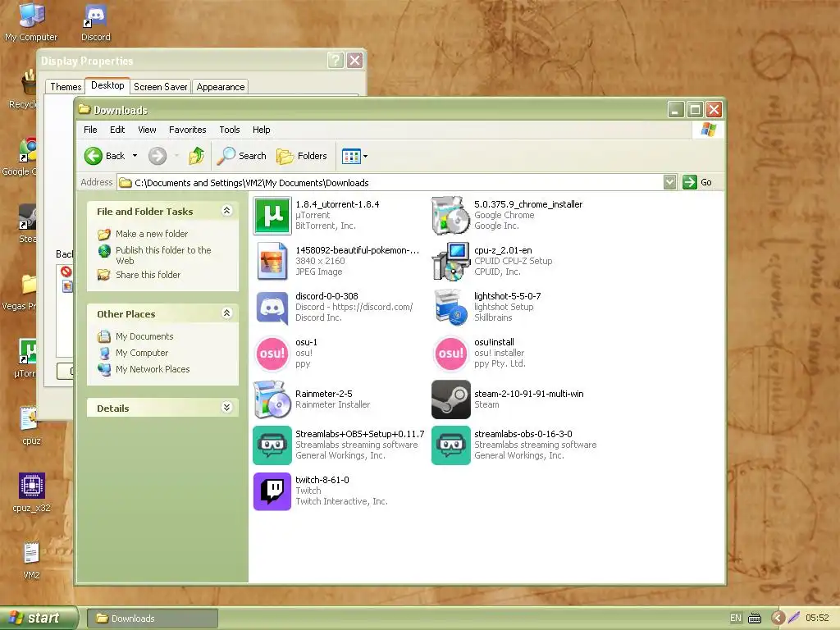Viewport: 840px width, 630px height.
Task: Switch to Appearance tab in Display Properties
Action: pyautogui.click(x=220, y=87)
